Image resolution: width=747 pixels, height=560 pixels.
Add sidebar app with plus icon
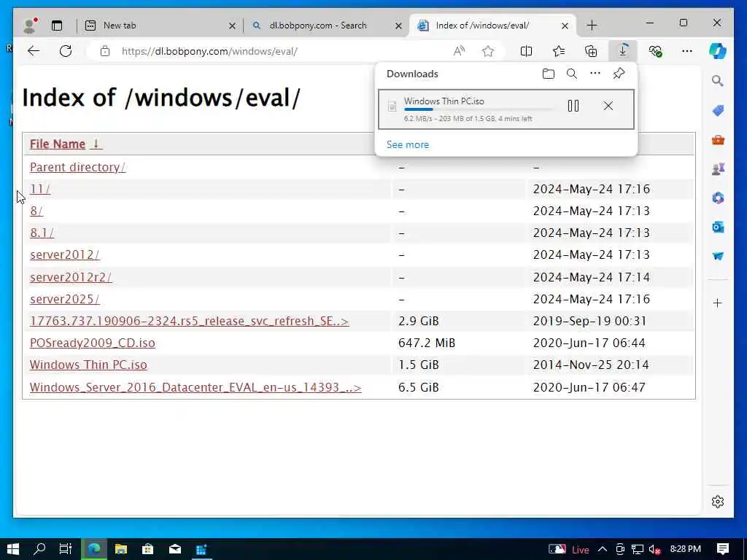[718, 303]
